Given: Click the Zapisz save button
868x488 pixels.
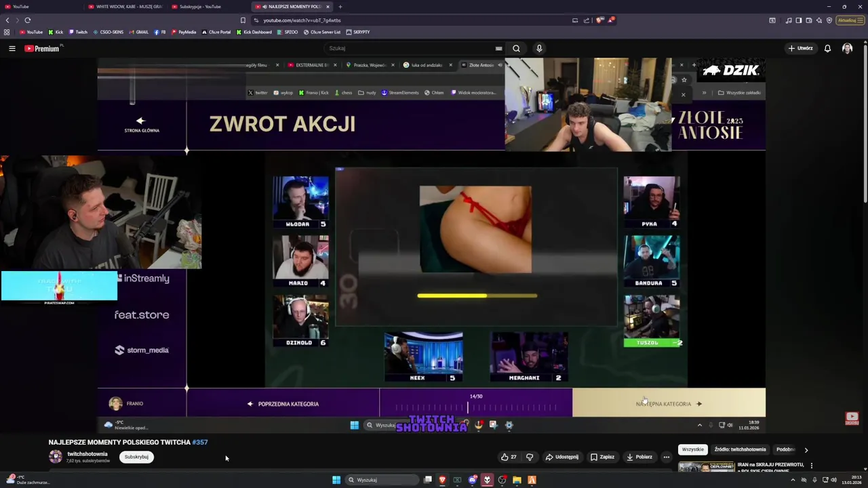Looking at the screenshot, I should (602, 457).
